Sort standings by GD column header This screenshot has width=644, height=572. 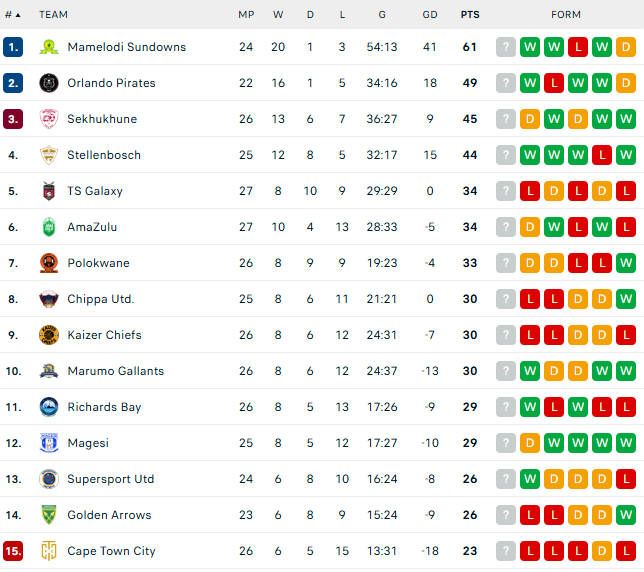tap(430, 15)
